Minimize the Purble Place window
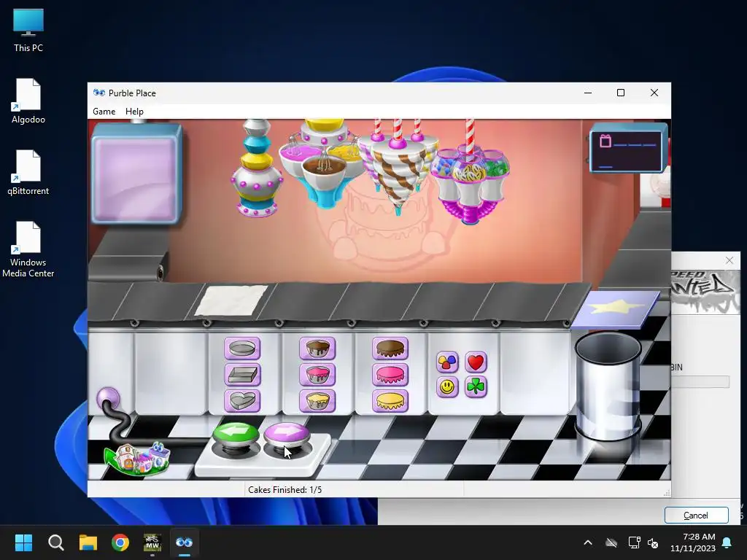The height and width of the screenshot is (560, 747). pyautogui.click(x=588, y=93)
